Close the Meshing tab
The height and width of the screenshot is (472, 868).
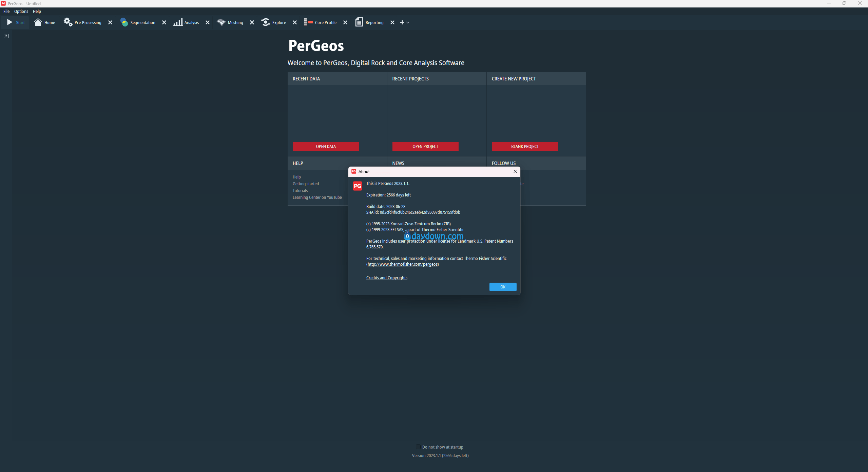point(252,22)
